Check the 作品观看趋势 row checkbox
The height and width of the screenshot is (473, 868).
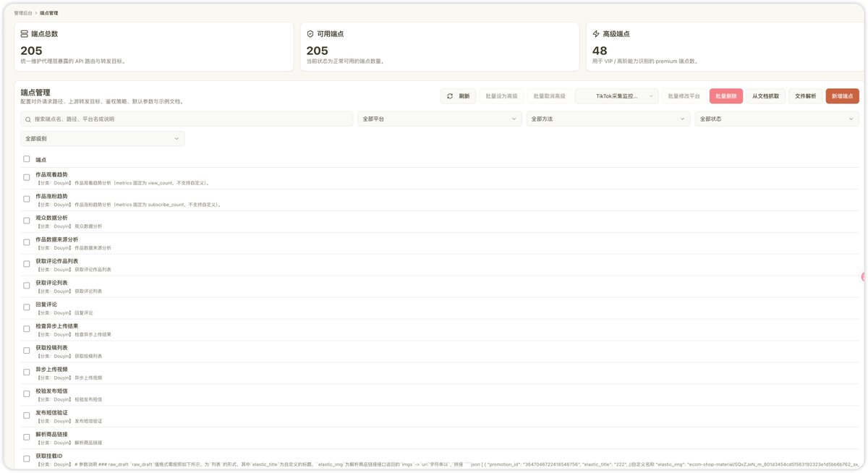pos(27,177)
